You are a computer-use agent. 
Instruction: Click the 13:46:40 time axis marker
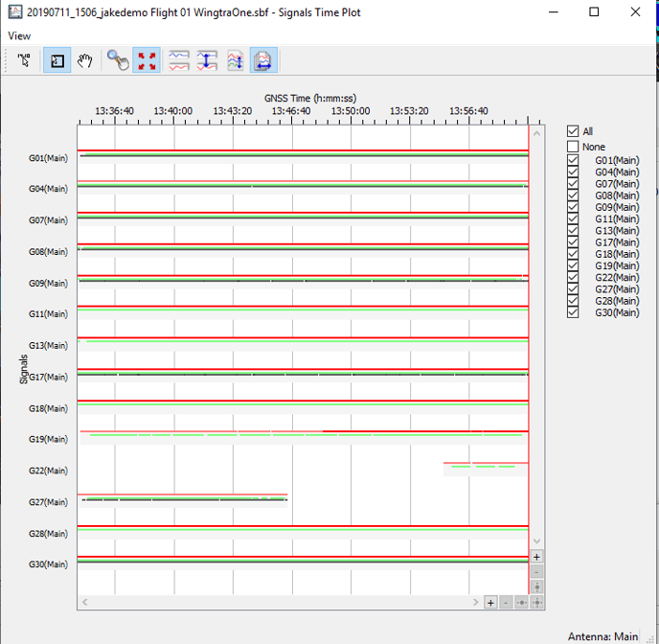tap(291, 111)
